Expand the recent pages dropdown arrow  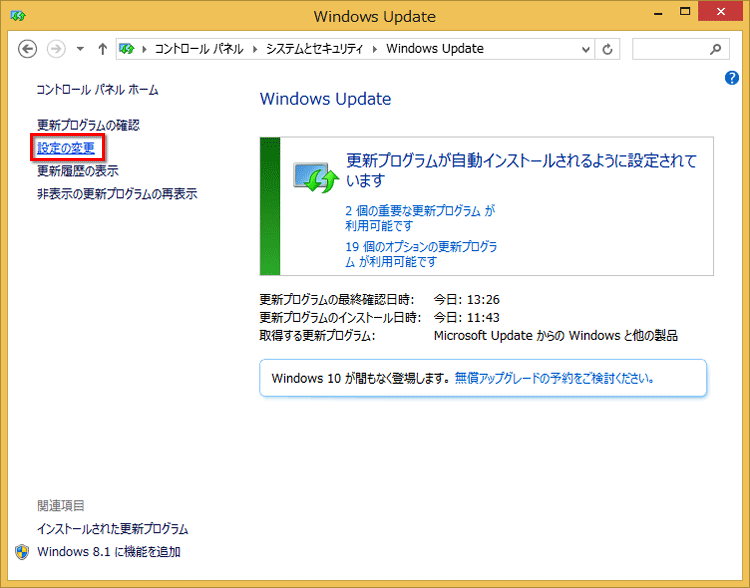tap(79, 49)
